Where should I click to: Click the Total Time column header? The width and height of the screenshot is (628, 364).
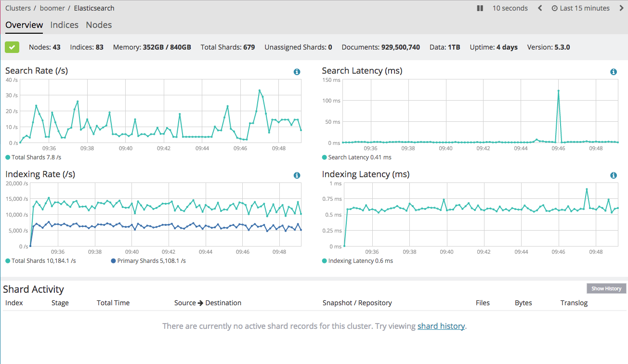click(x=113, y=303)
